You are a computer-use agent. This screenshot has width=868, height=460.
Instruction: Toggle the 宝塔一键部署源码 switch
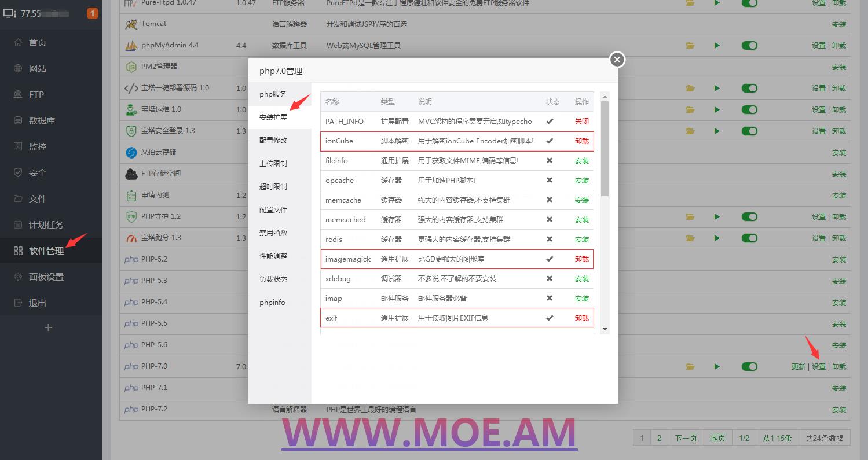tap(749, 88)
